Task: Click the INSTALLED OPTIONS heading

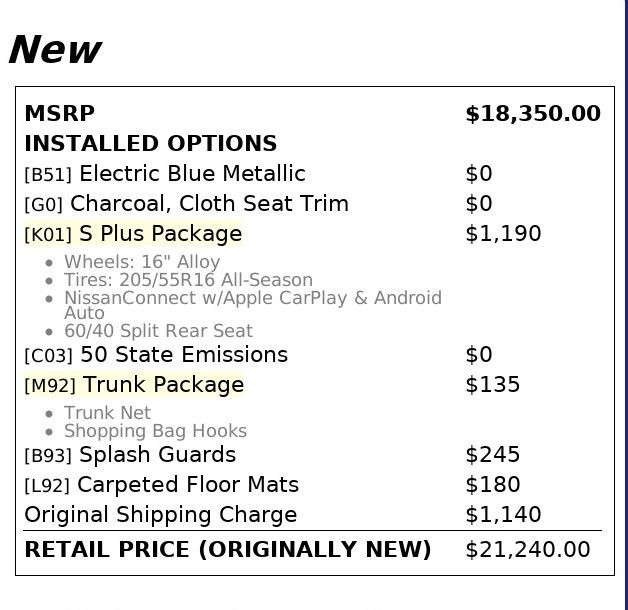Action: pos(151,143)
